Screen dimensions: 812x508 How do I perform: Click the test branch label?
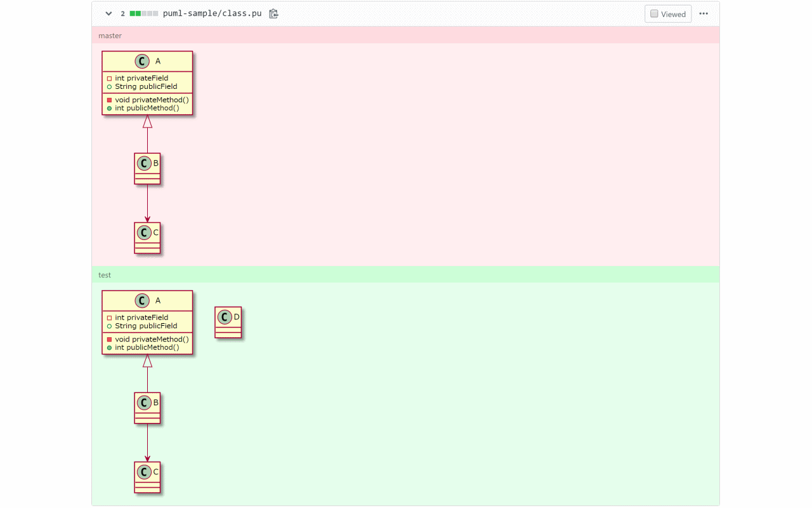point(105,275)
